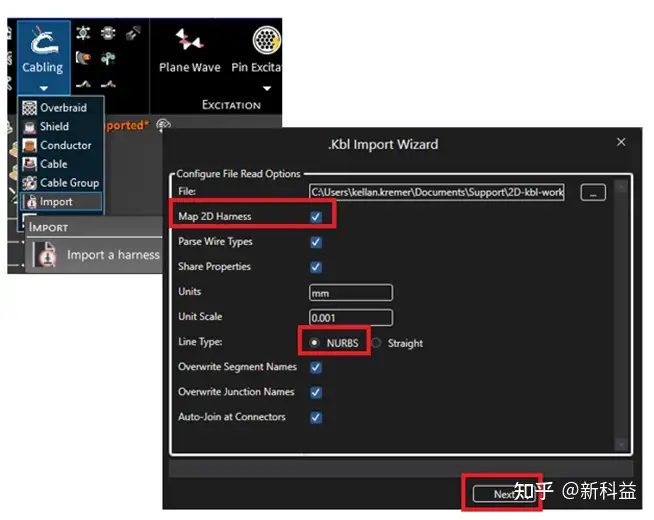The width and height of the screenshot is (654, 520).
Task: Select Conductor from the Cabling menu
Action: 61,145
